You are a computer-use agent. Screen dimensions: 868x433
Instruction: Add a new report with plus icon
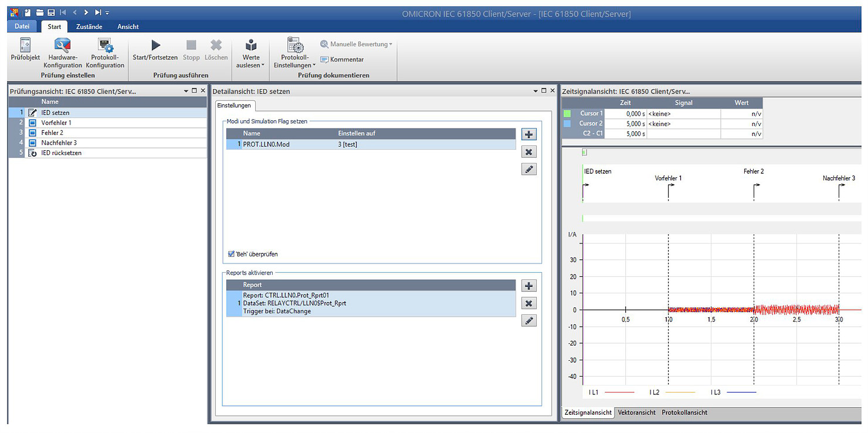click(x=529, y=286)
